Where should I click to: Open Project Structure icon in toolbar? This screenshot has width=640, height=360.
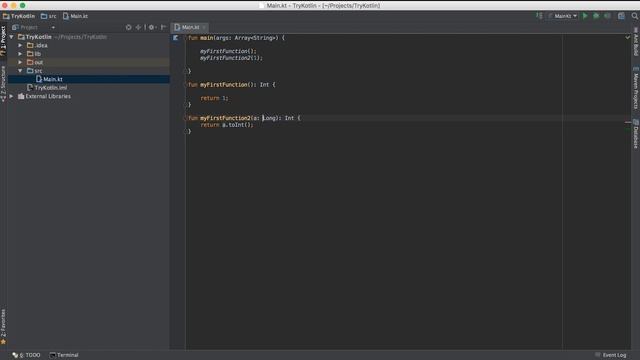pos(621,16)
